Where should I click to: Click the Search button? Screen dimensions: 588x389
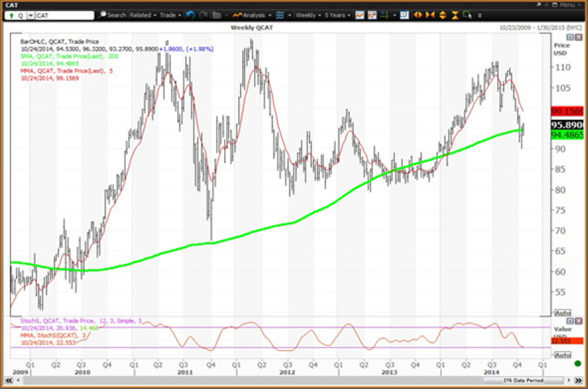(x=112, y=15)
